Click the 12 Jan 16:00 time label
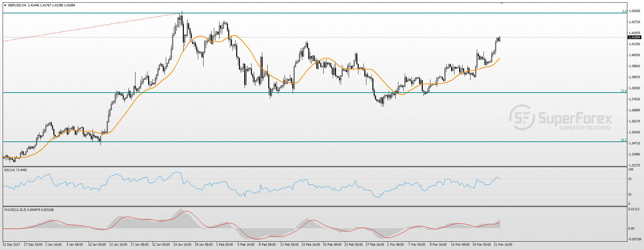644x250 pixels. (118, 245)
